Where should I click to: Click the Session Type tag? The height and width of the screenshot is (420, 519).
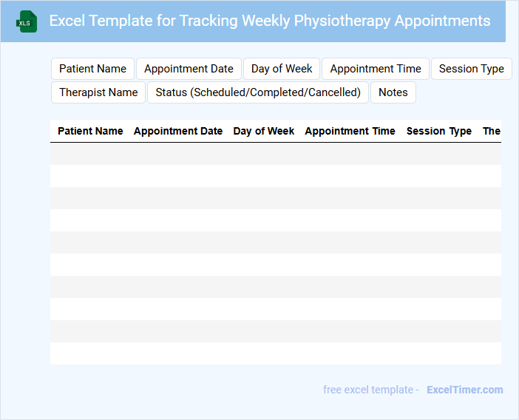tap(471, 69)
